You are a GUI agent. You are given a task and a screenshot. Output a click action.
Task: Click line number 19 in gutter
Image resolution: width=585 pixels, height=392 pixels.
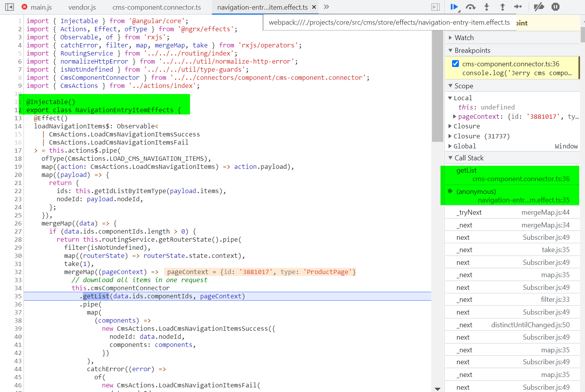(18, 167)
